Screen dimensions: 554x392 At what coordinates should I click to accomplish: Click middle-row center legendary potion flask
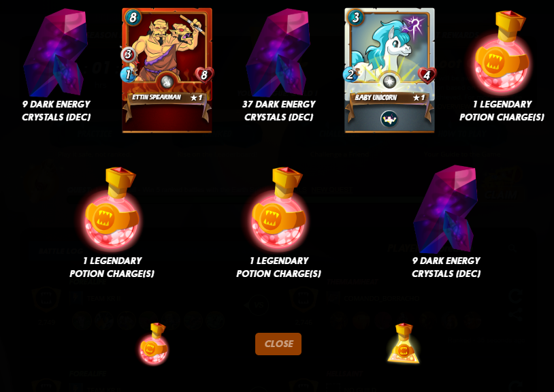[x=278, y=209]
